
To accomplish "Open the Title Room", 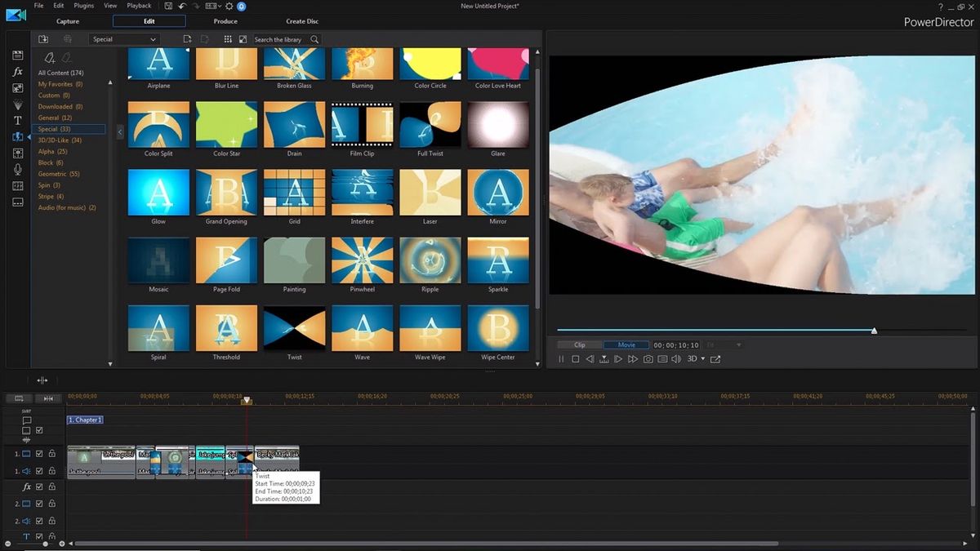I will 17,120.
